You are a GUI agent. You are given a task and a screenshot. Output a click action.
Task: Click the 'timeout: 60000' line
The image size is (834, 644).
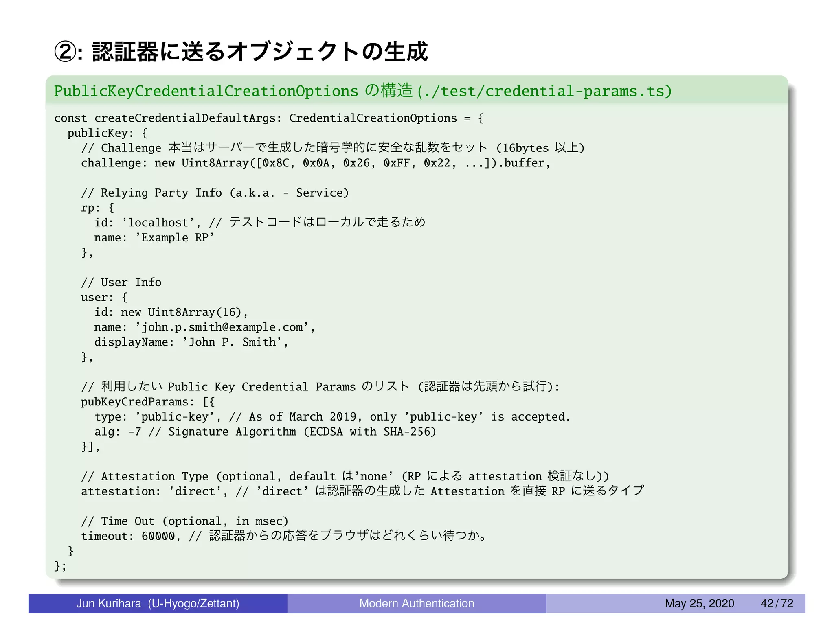click(x=283, y=536)
